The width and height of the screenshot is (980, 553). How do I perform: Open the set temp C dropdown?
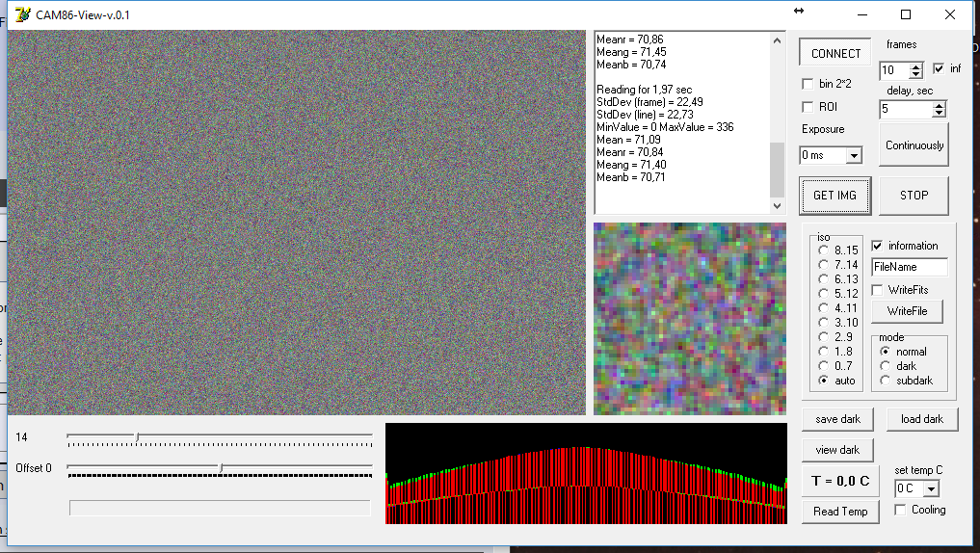tap(931, 488)
